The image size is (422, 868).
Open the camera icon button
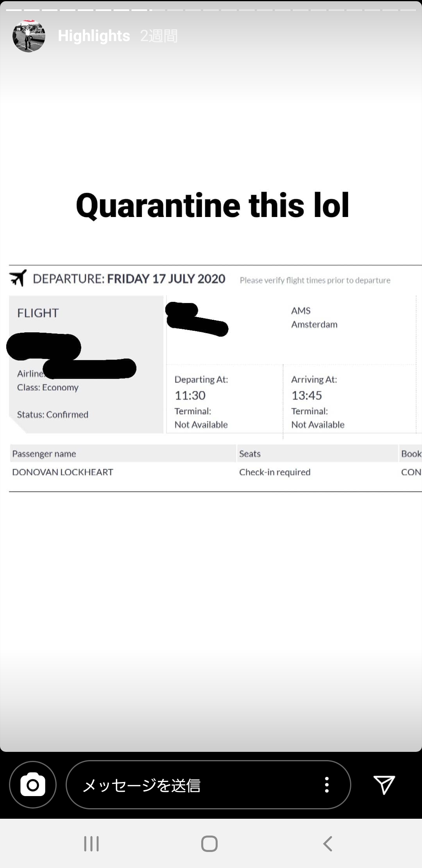33,785
